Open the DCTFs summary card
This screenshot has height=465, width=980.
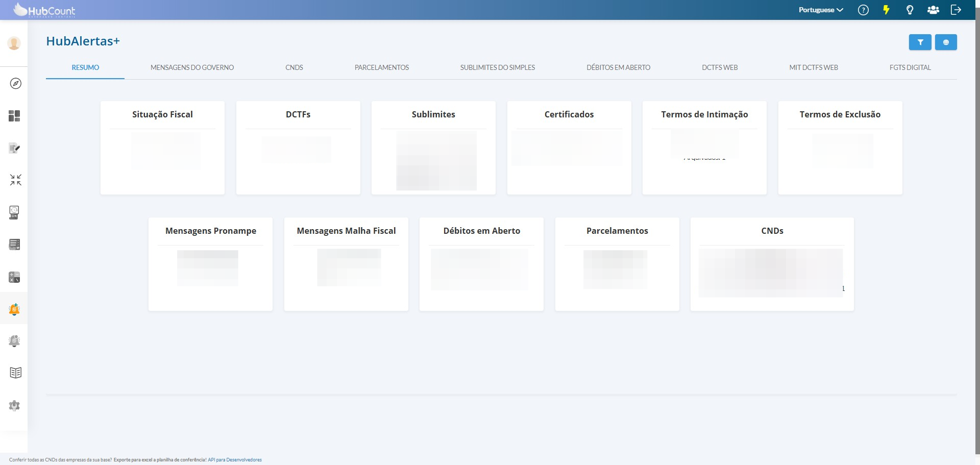click(298, 148)
